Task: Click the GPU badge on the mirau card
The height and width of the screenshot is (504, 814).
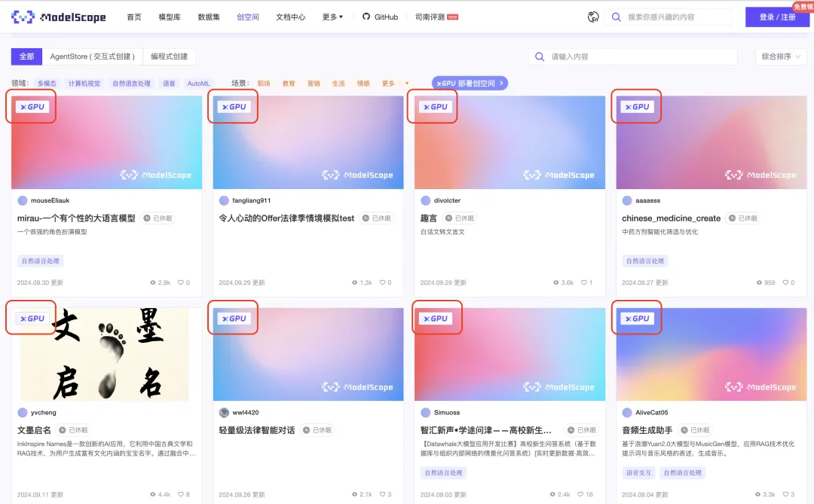Action: coord(31,106)
